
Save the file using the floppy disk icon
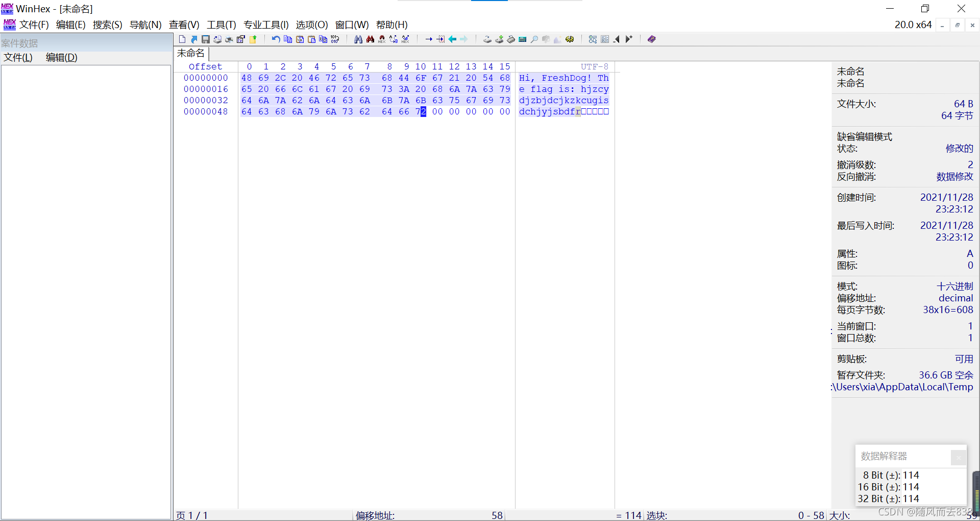click(206, 39)
